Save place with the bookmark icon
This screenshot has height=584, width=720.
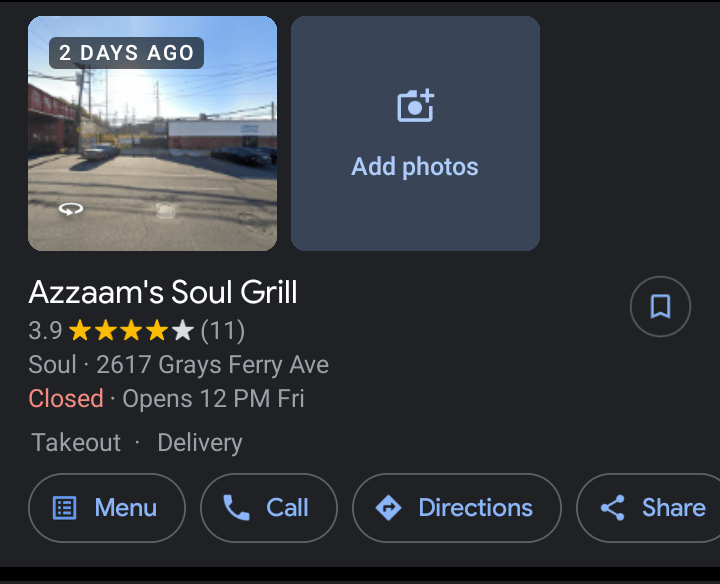(x=660, y=306)
